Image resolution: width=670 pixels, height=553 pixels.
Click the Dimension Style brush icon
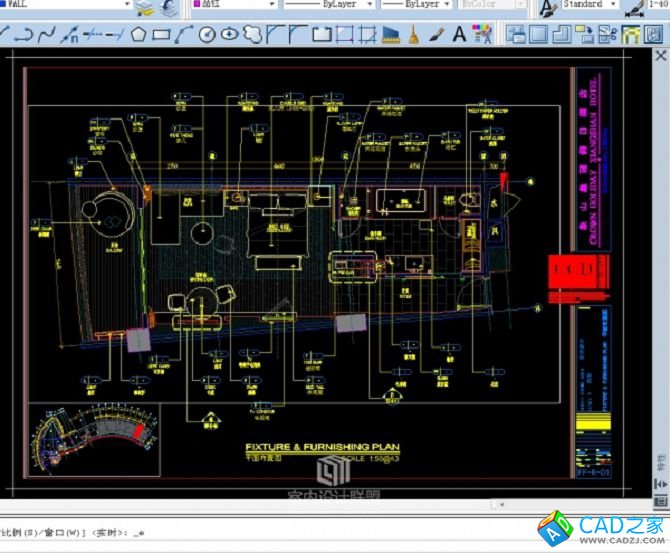pyautogui.click(x=634, y=8)
